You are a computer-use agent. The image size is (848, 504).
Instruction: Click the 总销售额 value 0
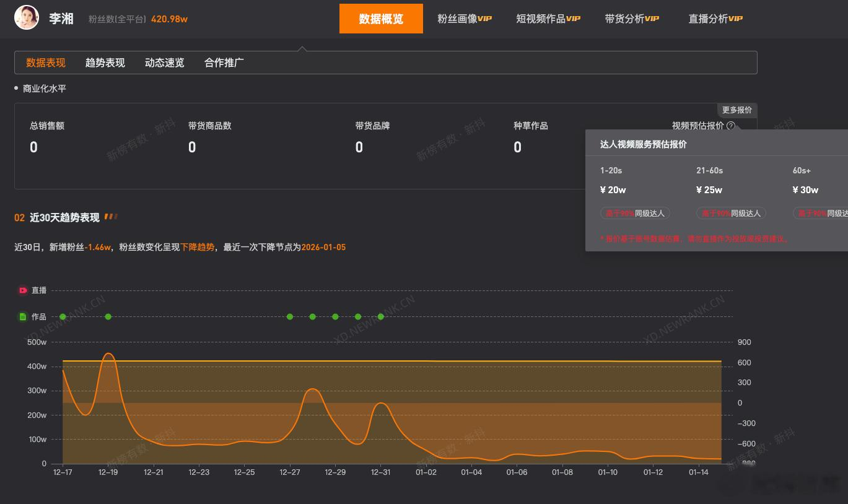33,147
